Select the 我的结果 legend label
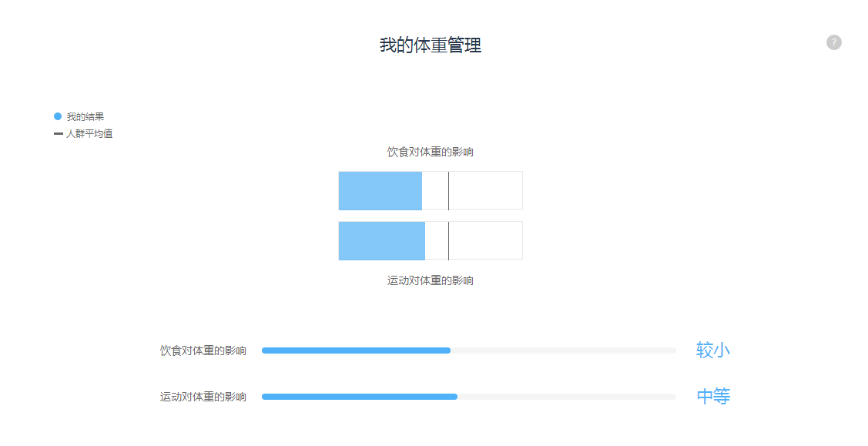Viewport: 868px width, 446px height. (x=85, y=117)
